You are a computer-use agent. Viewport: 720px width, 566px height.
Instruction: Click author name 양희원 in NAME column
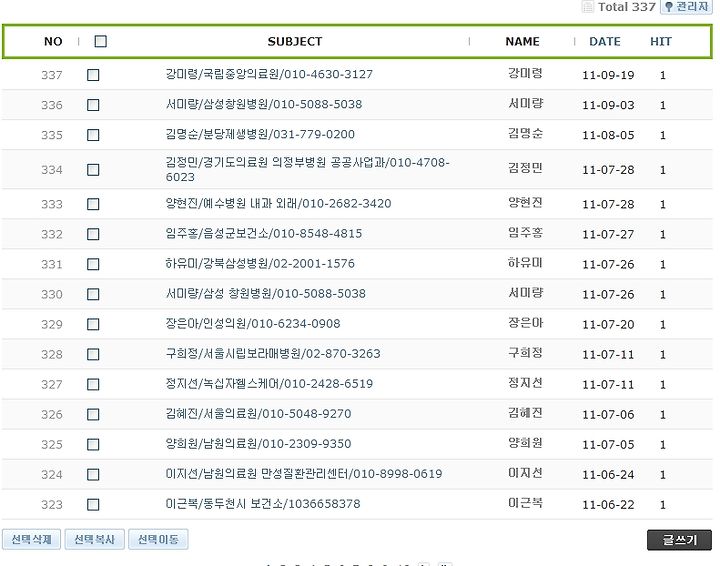(525, 443)
